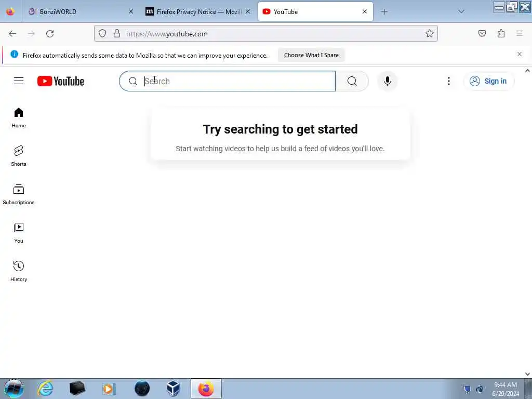The height and width of the screenshot is (399, 532).
Task: Dismiss the Firefox data notification bar
Action: coord(520,54)
